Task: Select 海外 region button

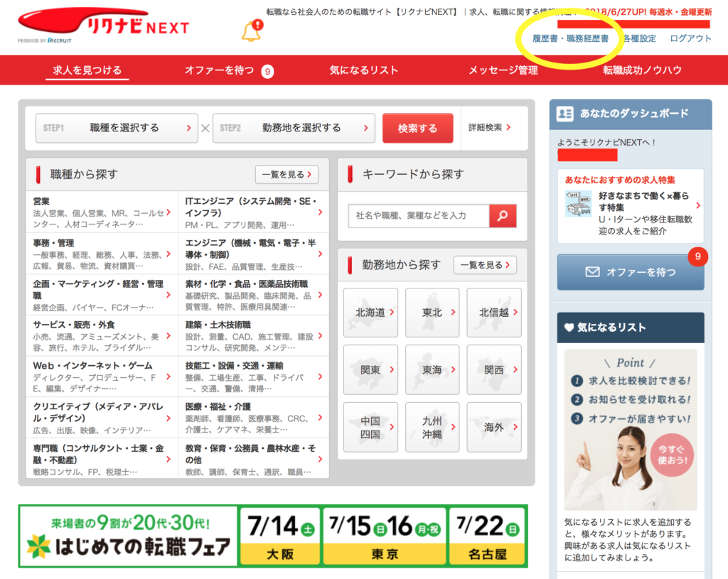Action: click(494, 427)
